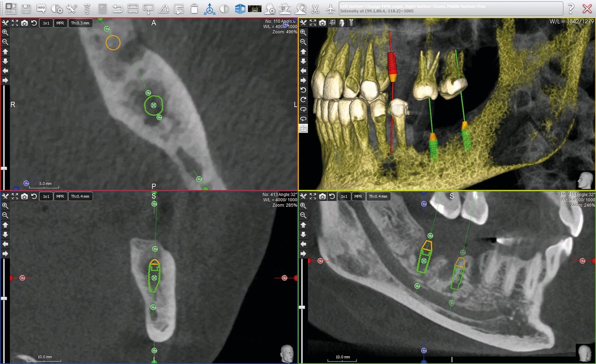This screenshot has width=596, height=364.
Task: Toggle implant visibility in 3D view toolbar
Action: click(x=351, y=23)
